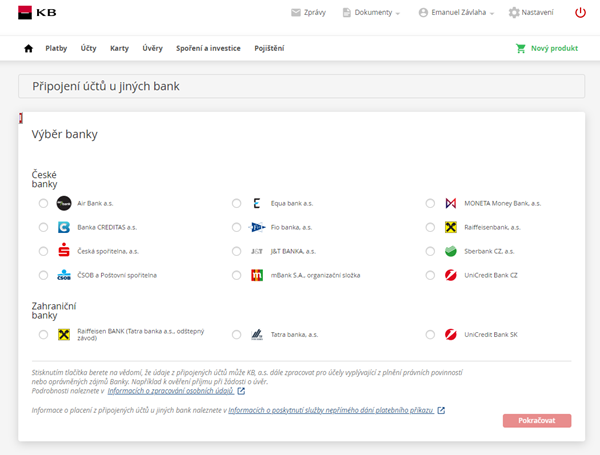The image size is (600, 455).
Task: Click the red power logout icon
Action: (x=580, y=13)
